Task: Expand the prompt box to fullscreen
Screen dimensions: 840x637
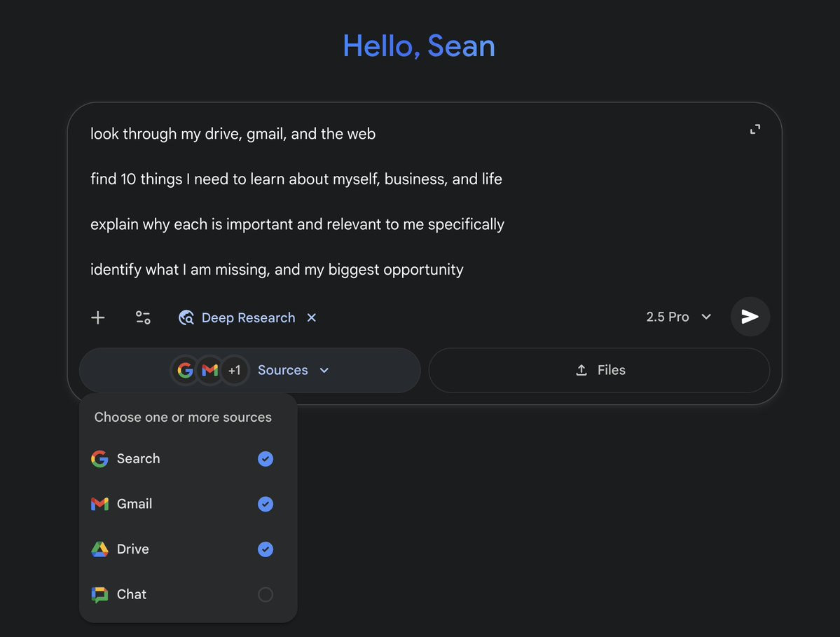Action: (x=755, y=129)
